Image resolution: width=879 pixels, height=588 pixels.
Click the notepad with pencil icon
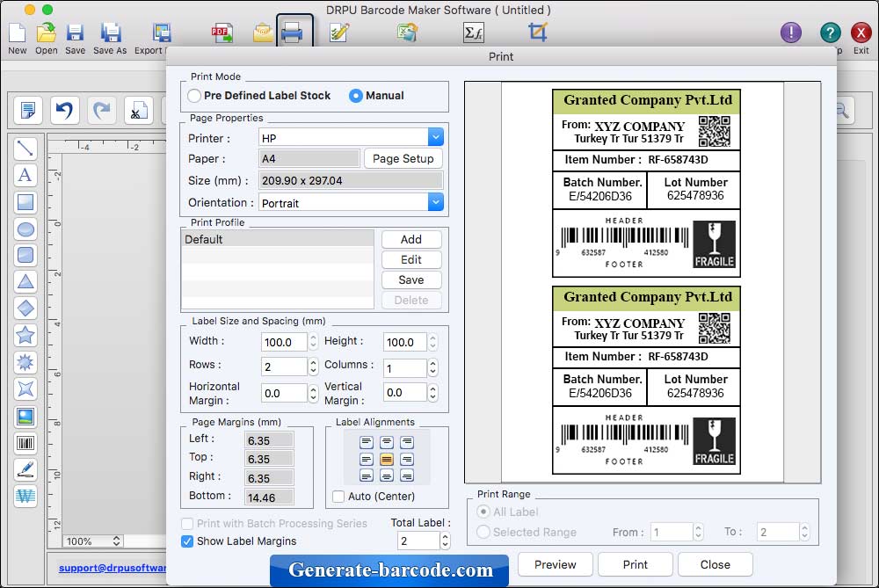tap(339, 33)
